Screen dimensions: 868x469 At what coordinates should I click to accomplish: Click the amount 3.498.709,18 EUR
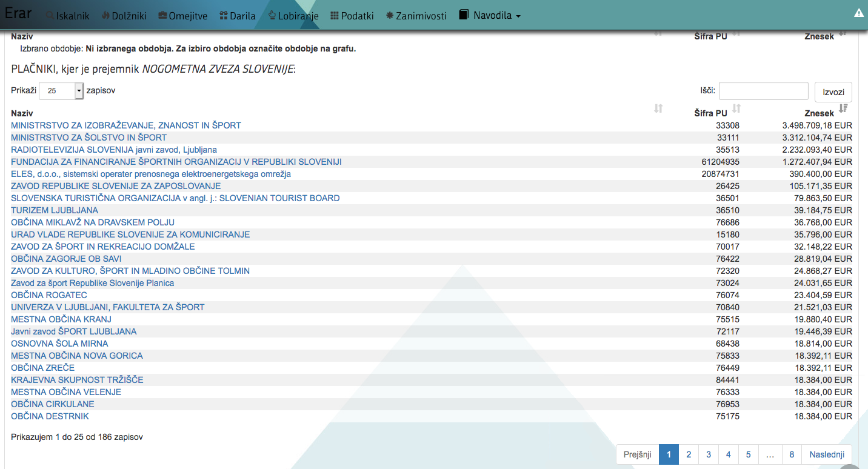(817, 125)
